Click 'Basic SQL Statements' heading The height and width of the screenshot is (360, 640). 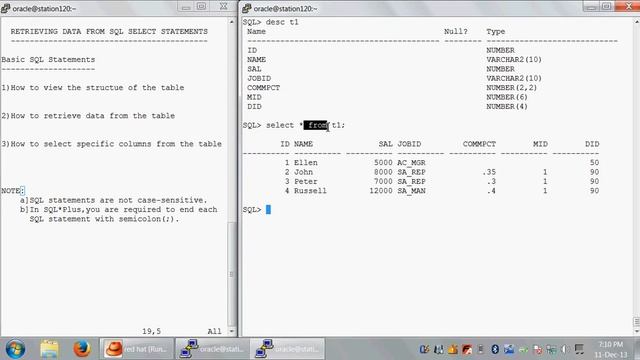48,60
